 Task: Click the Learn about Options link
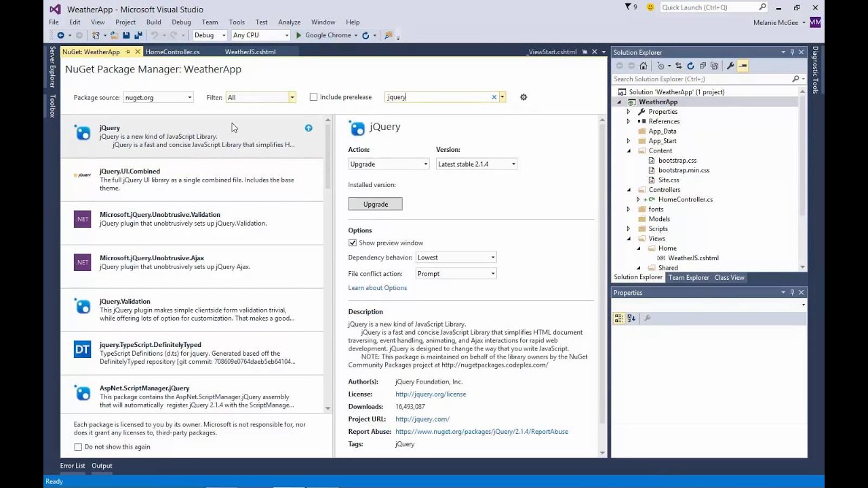click(x=377, y=288)
